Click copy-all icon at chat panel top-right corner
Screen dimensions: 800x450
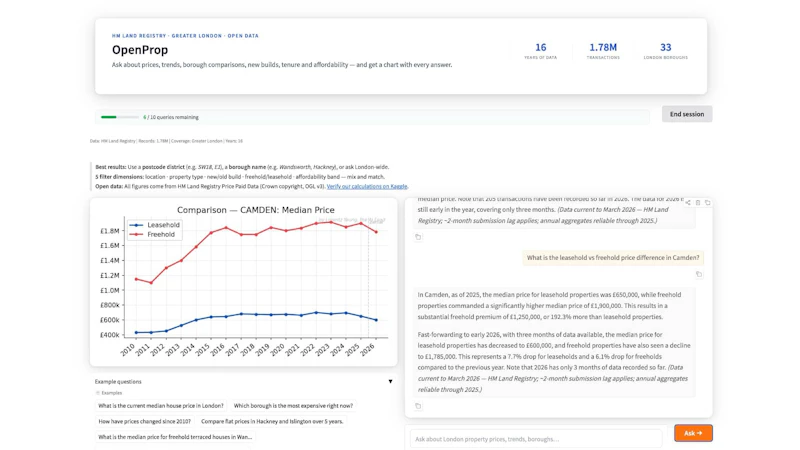tap(707, 203)
